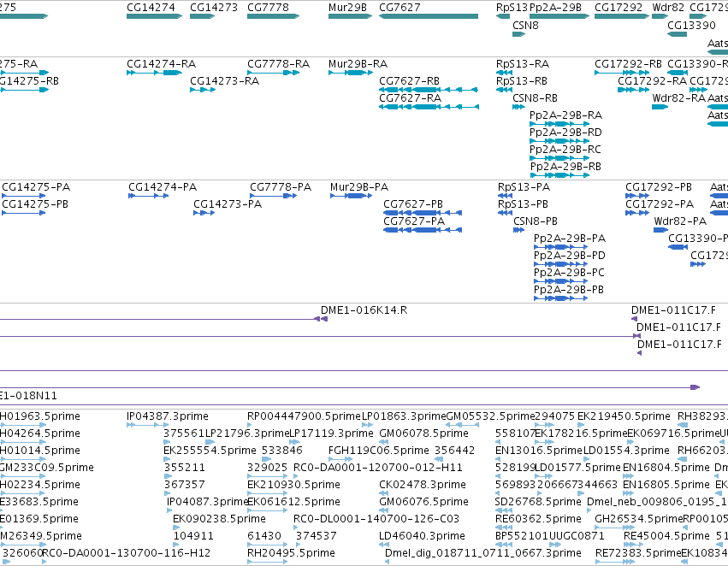Open EST EK255554.5prime
Image resolution: width=728 pixels, height=566 pixels.
[x=210, y=451]
